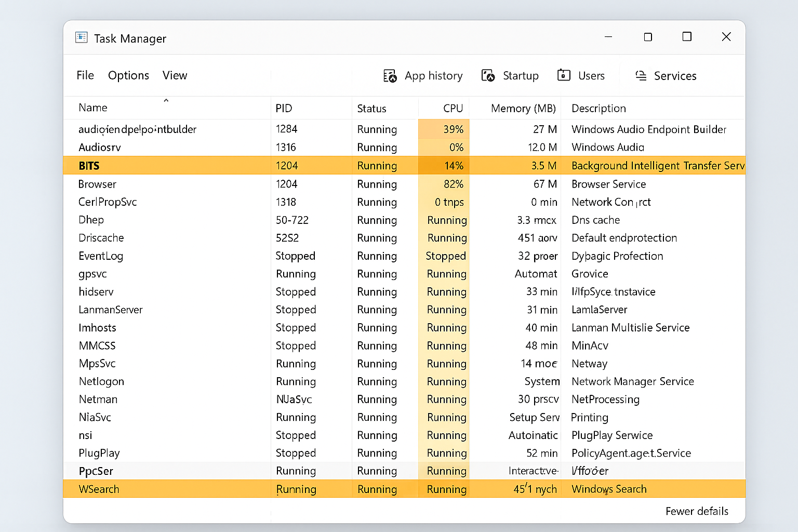This screenshot has height=532, width=798.
Task: Click the Services tab icon
Action: pos(641,76)
